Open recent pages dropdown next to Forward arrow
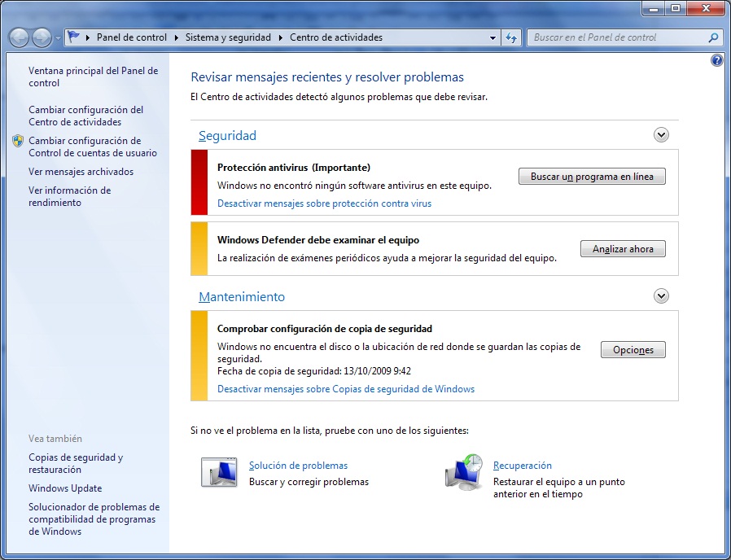The image size is (731, 560). [58, 38]
